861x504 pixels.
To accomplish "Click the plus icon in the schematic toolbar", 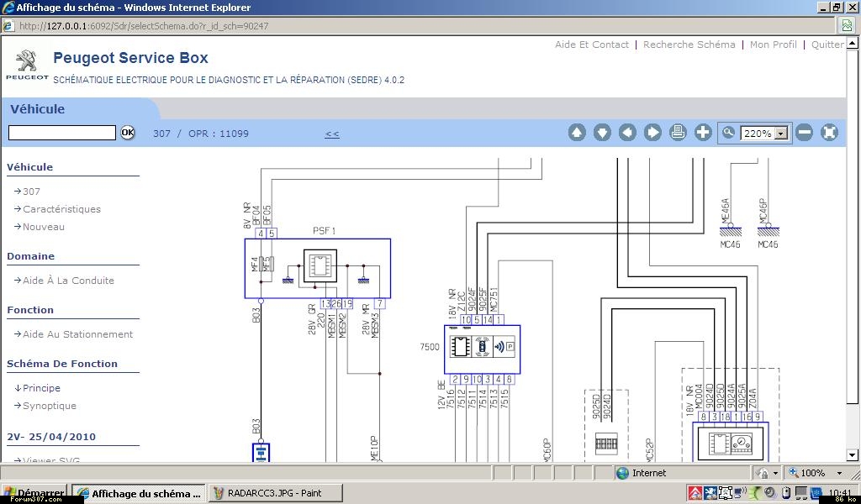I will [x=704, y=133].
